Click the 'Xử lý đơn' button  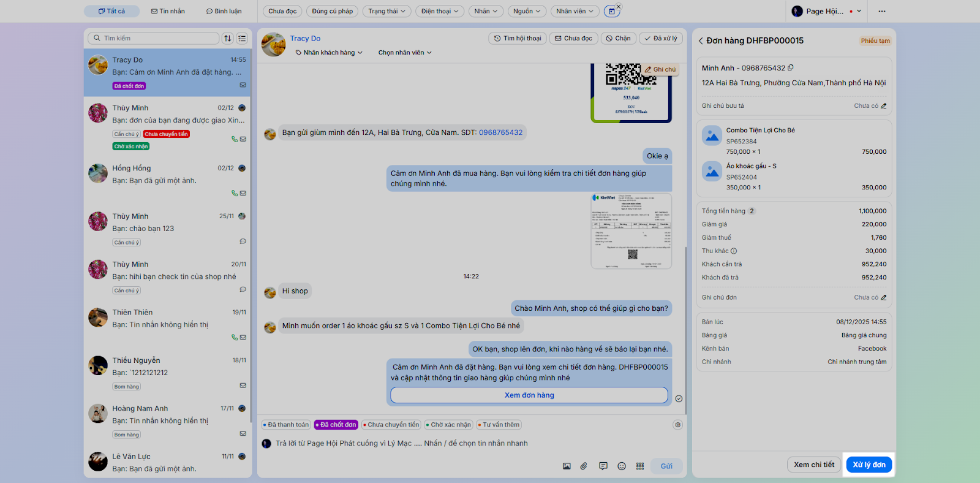click(x=869, y=465)
